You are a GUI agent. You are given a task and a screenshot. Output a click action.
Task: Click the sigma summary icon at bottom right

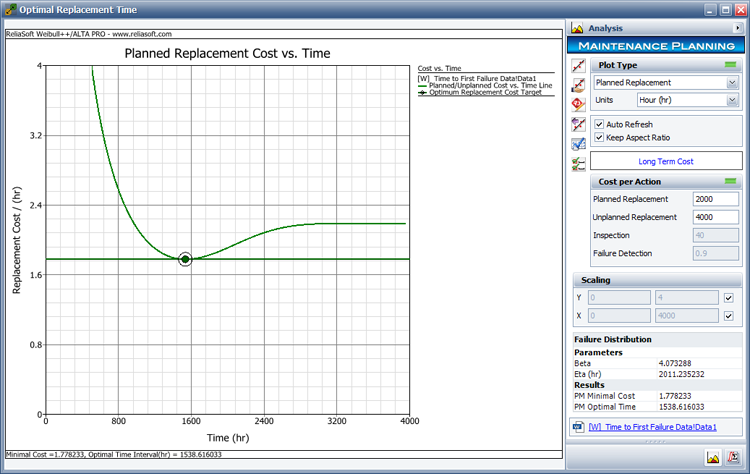(x=733, y=458)
